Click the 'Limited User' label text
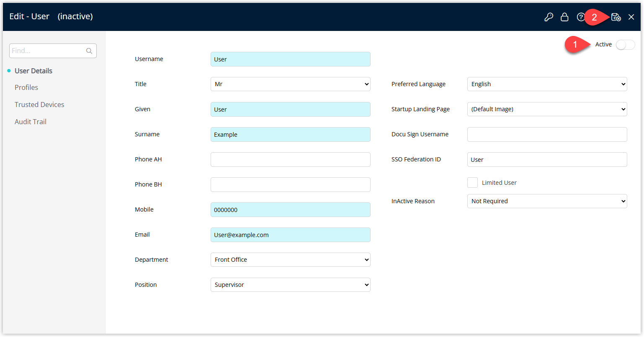Image resolution: width=644 pixels, height=337 pixels. coord(499,183)
